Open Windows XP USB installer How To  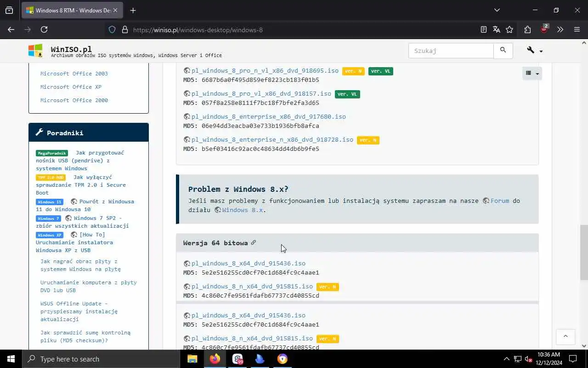[74, 242]
